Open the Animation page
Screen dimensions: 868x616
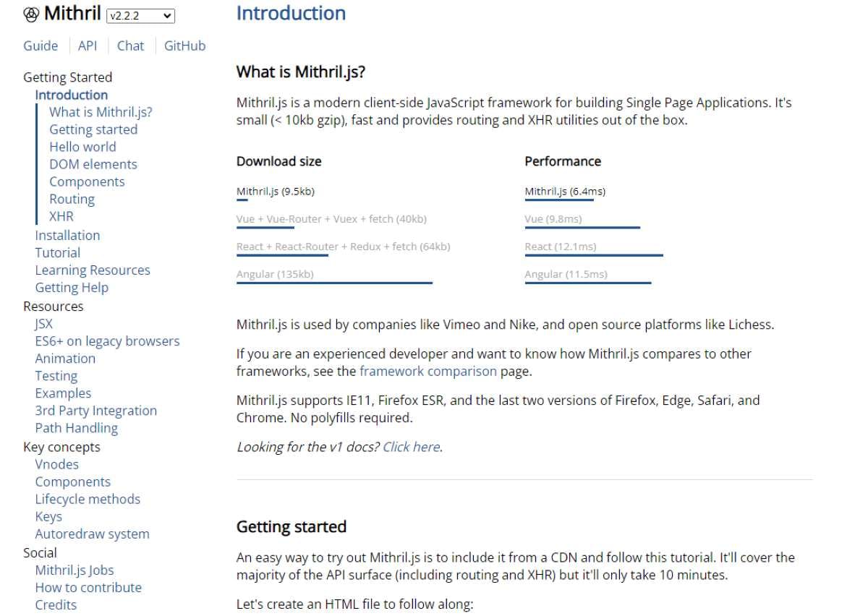(65, 358)
